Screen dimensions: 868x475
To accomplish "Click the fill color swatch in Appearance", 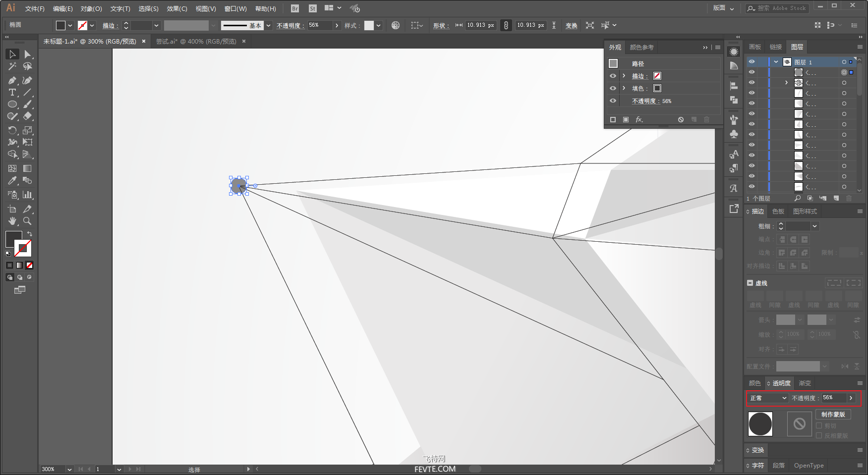I will click(x=657, y=88).
